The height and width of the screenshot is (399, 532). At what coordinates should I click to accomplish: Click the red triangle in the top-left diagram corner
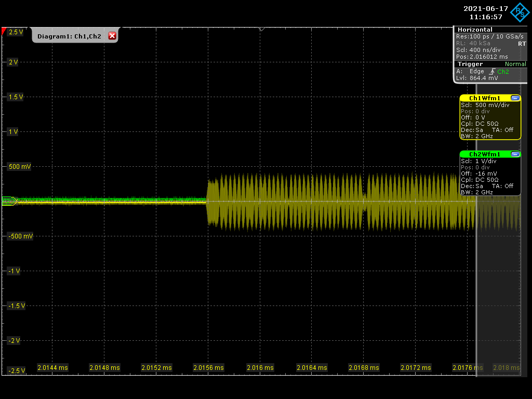pos(4,32)
